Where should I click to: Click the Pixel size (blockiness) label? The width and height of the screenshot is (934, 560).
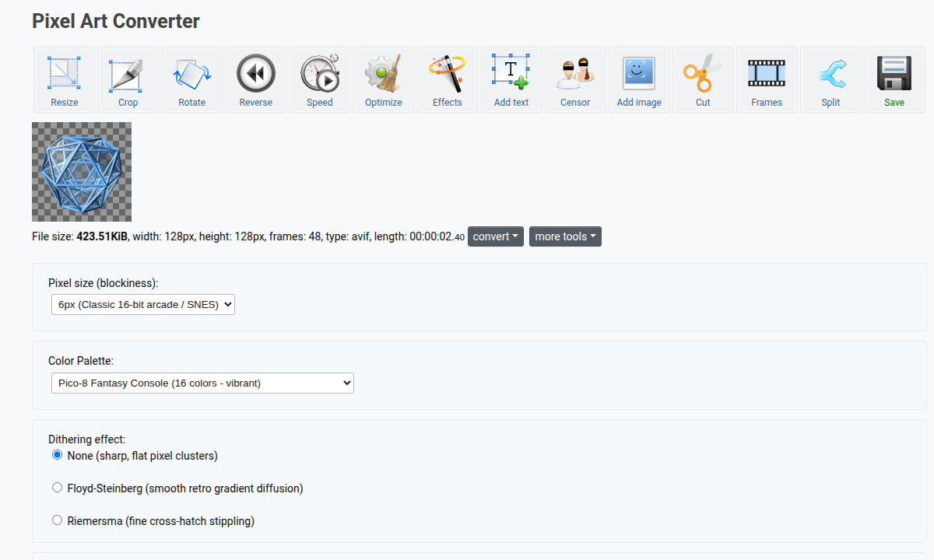pyautogui.click(x=104, y=283)
